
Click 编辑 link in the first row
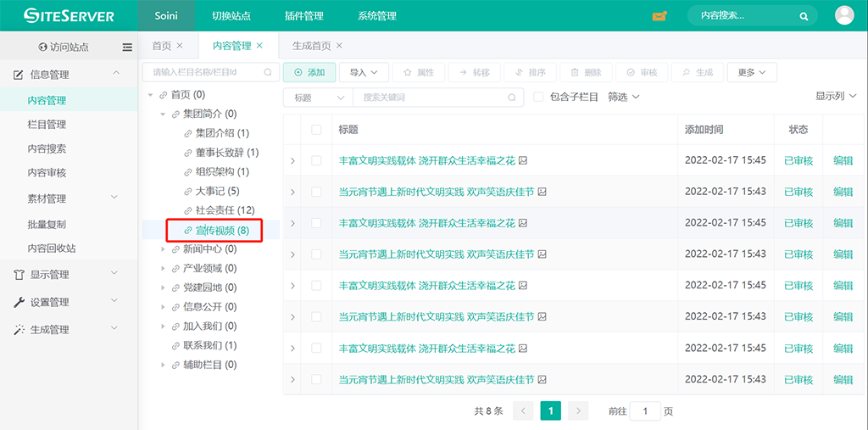pos(843,160)
